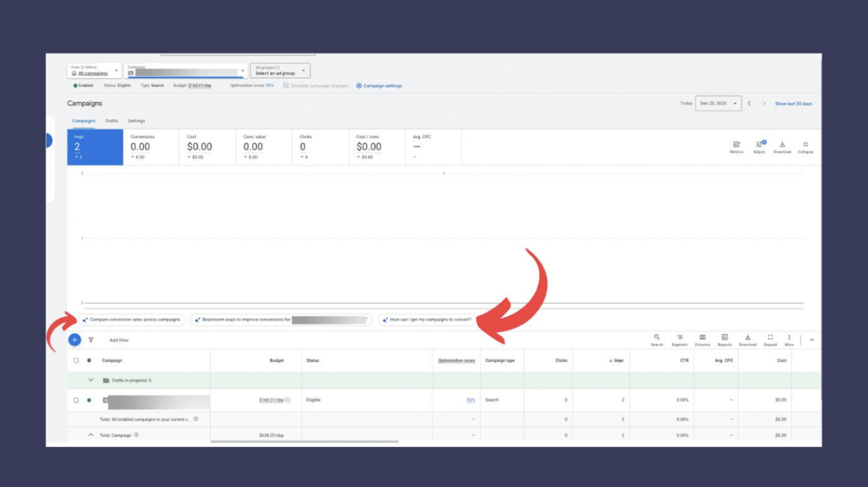
Task: Open the Dec 23, 2025 date dropdown
Action: (x=719, y=103)
